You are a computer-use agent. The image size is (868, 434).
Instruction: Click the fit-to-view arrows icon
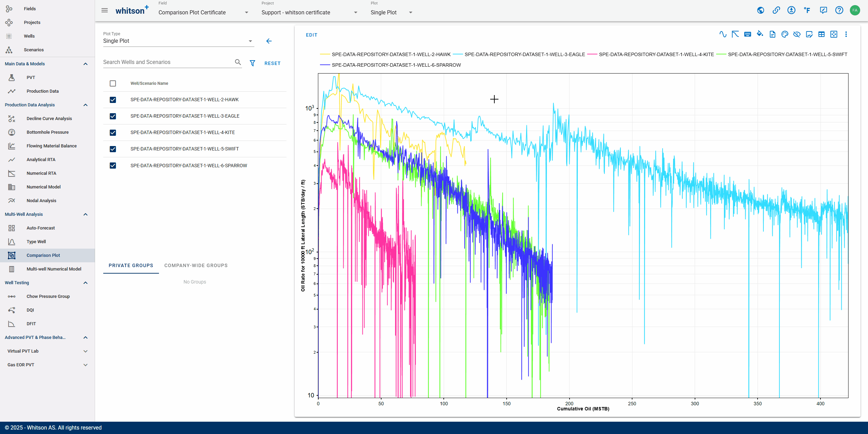click(x=834, y=34)
